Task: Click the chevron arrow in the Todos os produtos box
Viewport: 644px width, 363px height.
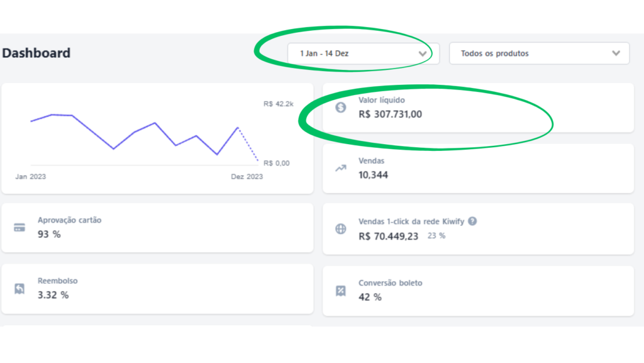Action: pyautogui.click(x=616, y=53)
